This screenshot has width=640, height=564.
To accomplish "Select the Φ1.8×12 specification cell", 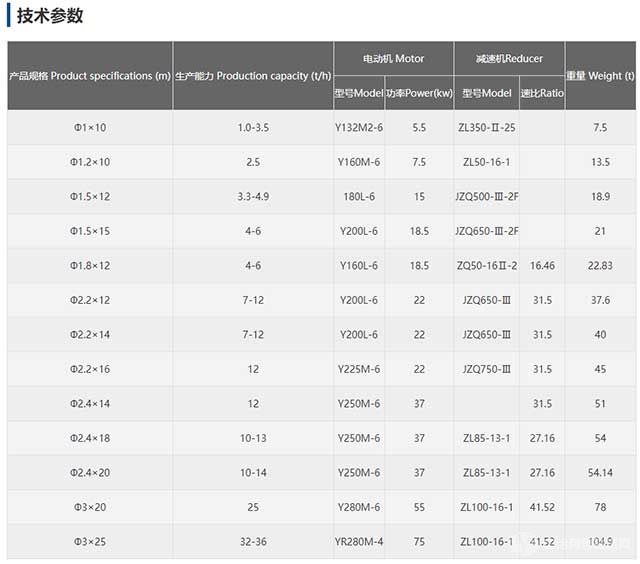I will click(x=90, y=266).
